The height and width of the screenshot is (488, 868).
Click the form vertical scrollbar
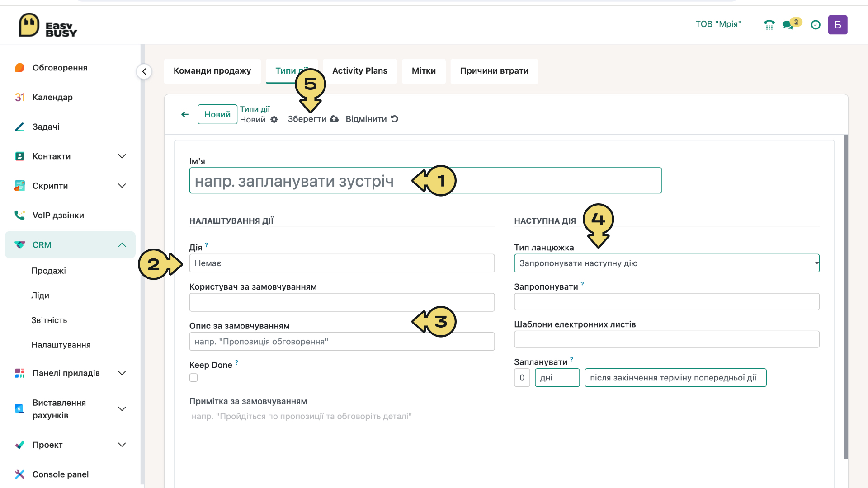point(846,296)
